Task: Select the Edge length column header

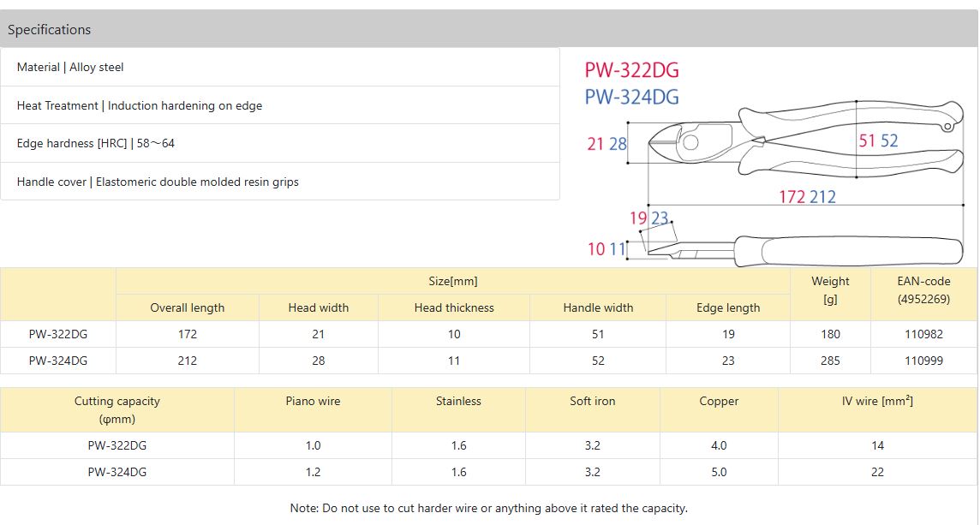Action: [728, 307]
